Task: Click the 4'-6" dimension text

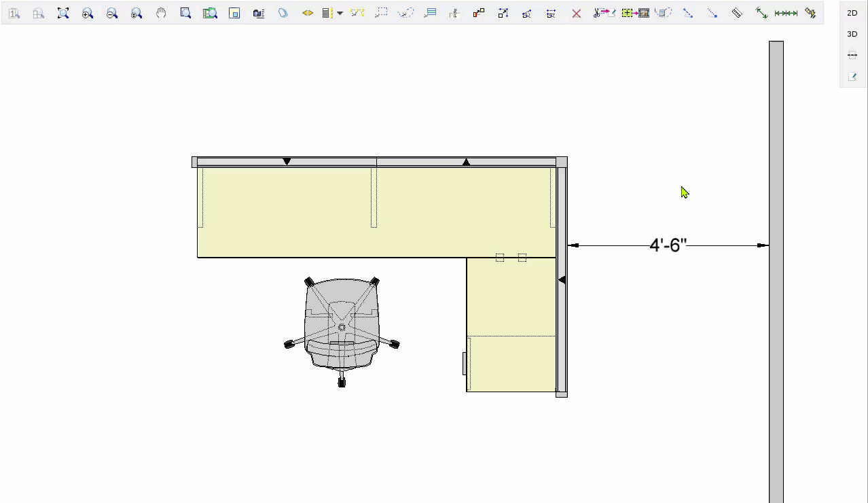Action: tap(668, 245)
